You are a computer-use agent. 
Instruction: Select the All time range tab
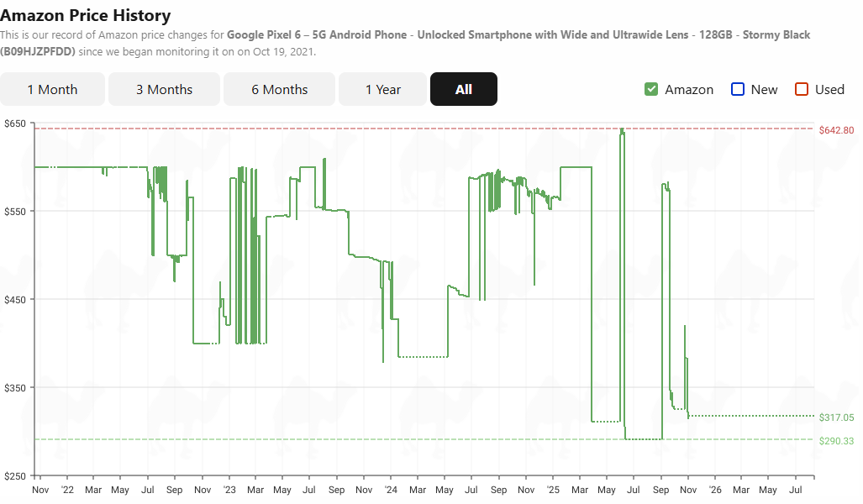pos(463,89)
